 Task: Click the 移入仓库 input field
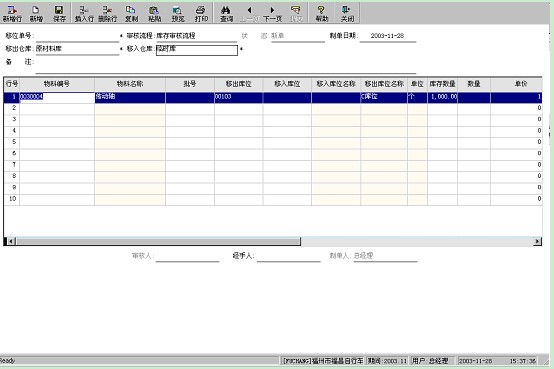tap(197, 50)
